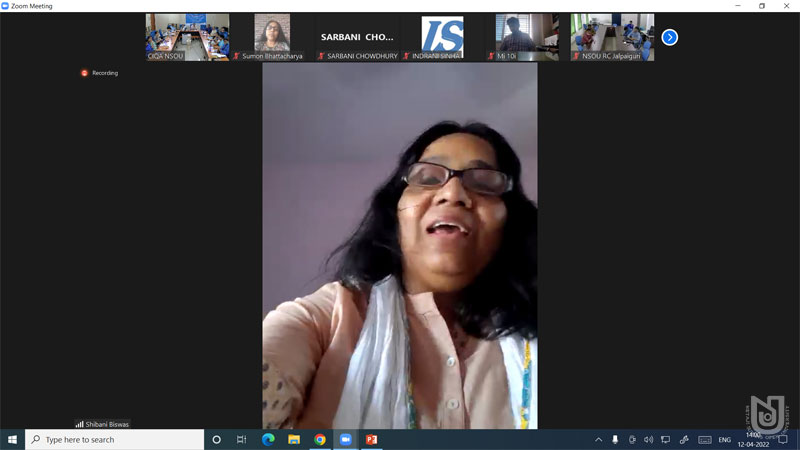The width and height of the screenshot is (800, 450).
Task: Open PowerPoint from the taskbar
Action: click(x=371, y=439)
